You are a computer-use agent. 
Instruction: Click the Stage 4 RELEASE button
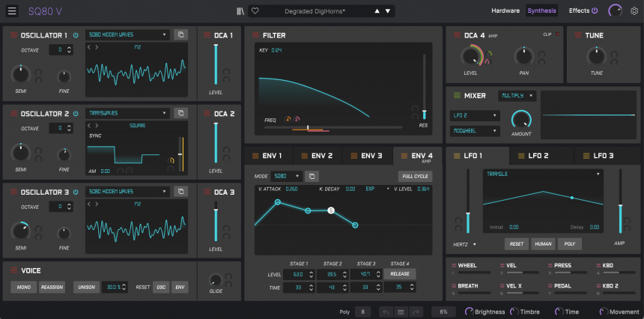pos(400,274)
